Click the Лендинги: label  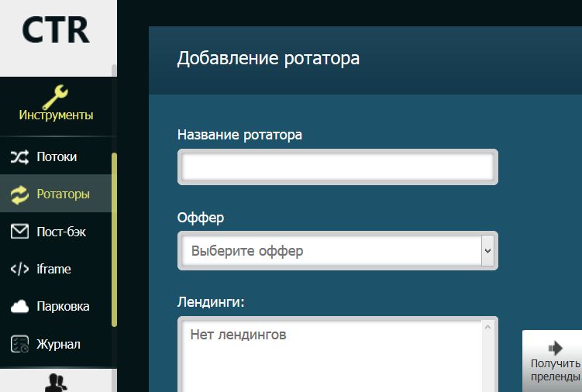coord(211,302)
